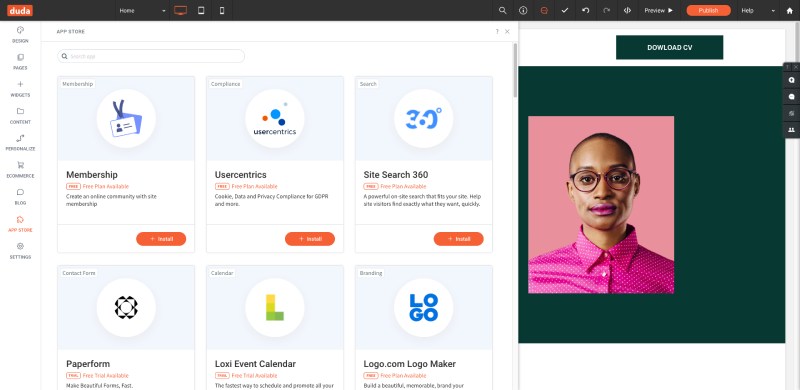Click the Site Search 360 title
Screen dimensions: 800x390
[x=396, y=175]
